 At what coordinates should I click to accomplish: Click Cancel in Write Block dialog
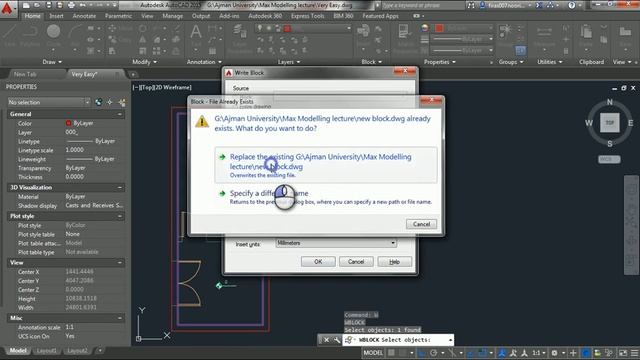pyautogui.click(x=356, y=262)
